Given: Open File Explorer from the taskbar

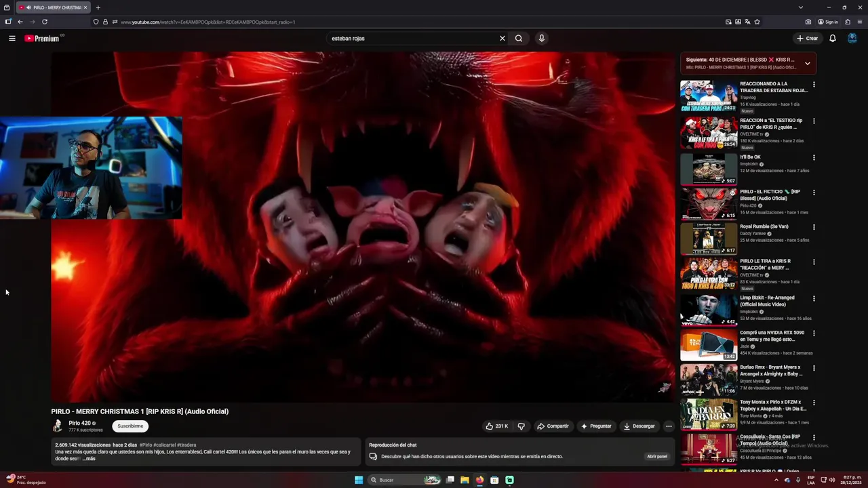Looking at the screenshot, I should coord(465,480).
